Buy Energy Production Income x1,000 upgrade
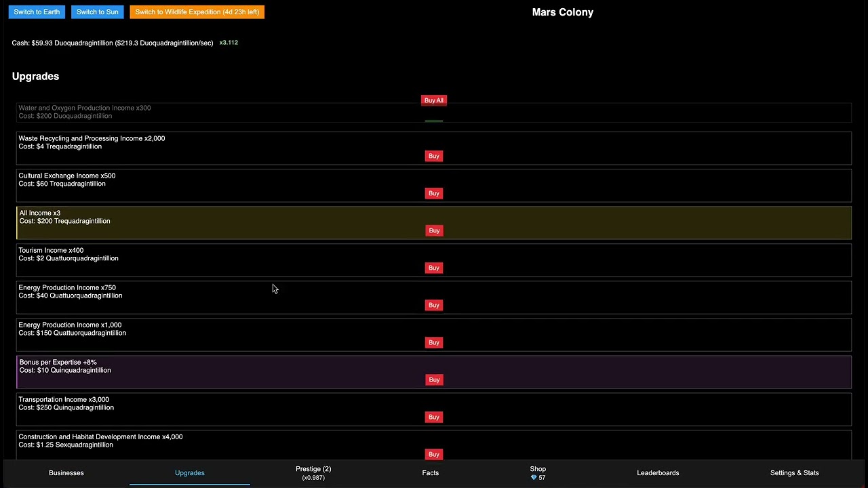The width and height of the screenshot is (868, 488). pos(434,342)
